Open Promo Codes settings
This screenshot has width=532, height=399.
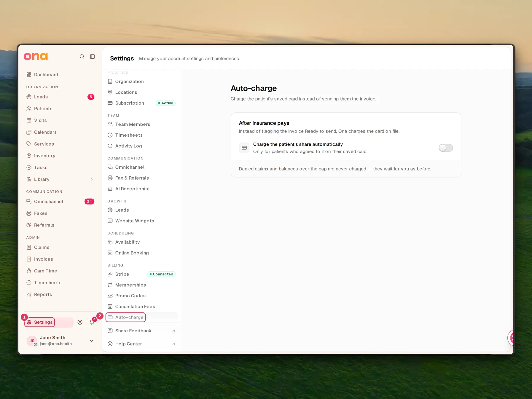click(141, 296)
